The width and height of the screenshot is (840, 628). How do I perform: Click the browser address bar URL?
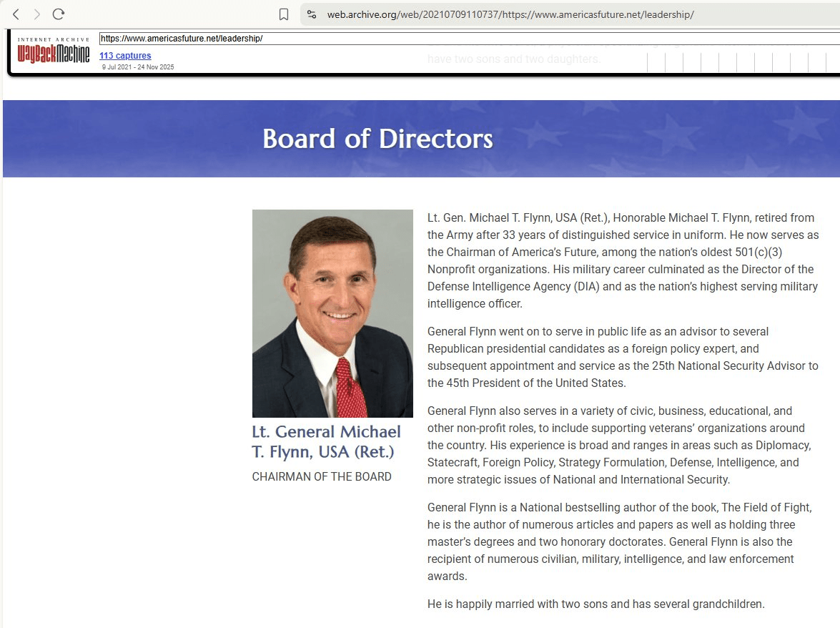[x=510, y=14]
